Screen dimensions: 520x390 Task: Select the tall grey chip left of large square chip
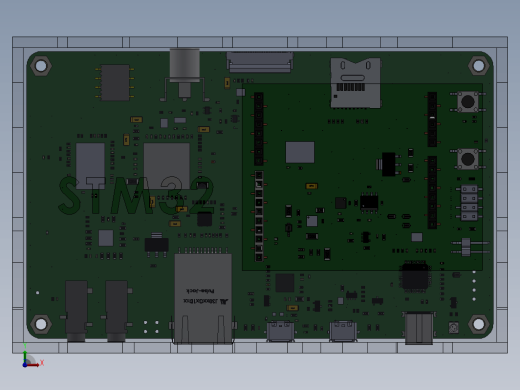[x=90, y=166]
